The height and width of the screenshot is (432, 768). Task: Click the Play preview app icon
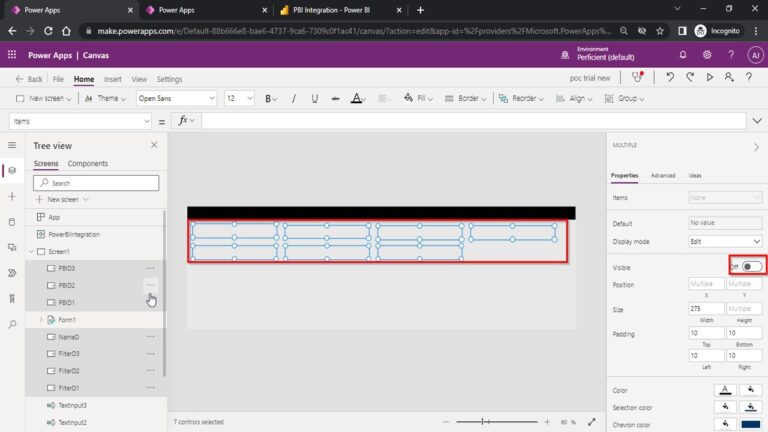pyautogui.click(x=710, y=78)
